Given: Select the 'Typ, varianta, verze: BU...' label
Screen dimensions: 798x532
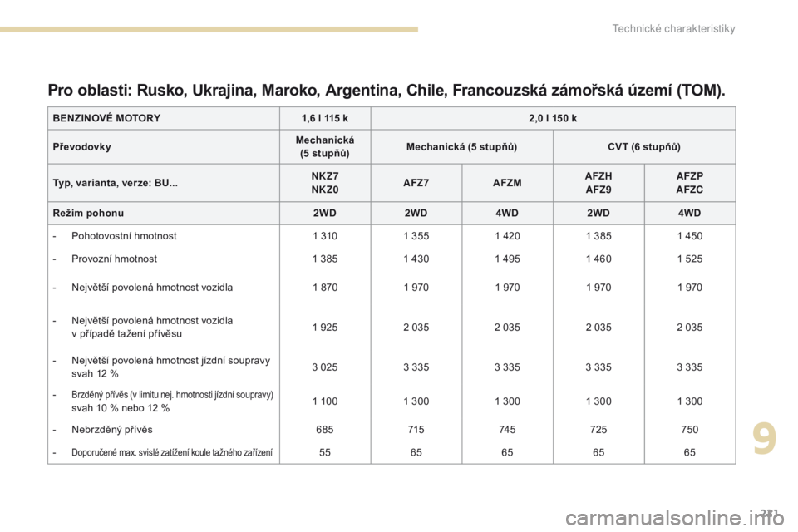Looking at the screenshot, I should tap(116, 183).
